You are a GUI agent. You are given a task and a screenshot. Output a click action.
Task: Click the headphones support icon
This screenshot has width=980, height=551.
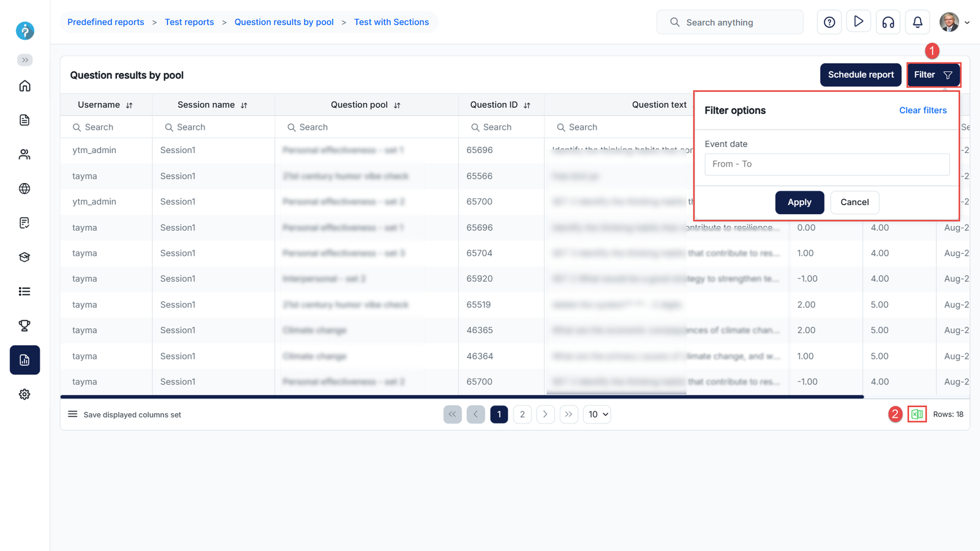(x=888, y=23)
